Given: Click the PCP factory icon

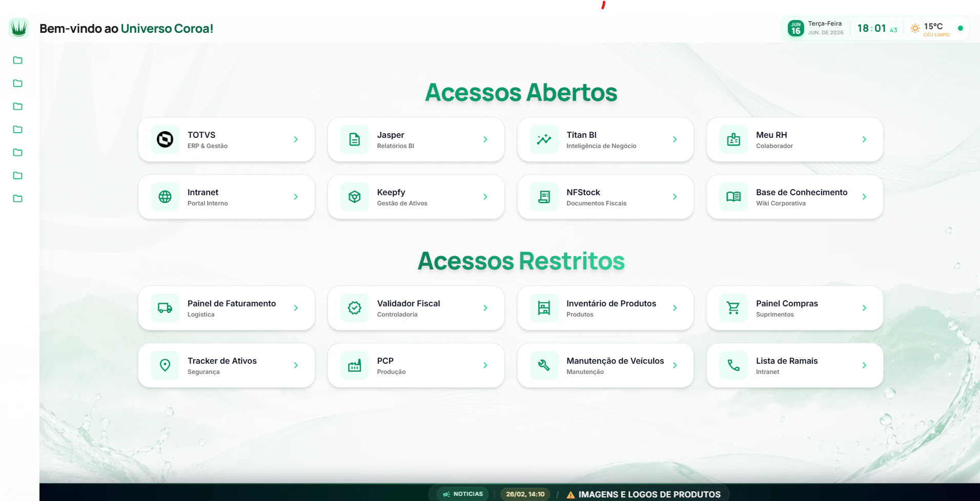Looking at the screenshot, I should point(355,365).
